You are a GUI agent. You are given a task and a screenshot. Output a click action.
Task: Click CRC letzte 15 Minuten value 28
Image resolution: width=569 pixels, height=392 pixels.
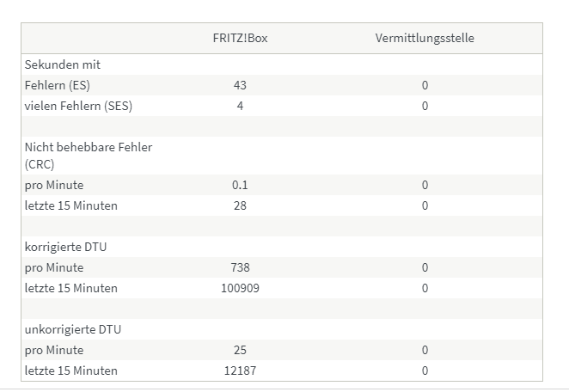click(x=240, y=205)
